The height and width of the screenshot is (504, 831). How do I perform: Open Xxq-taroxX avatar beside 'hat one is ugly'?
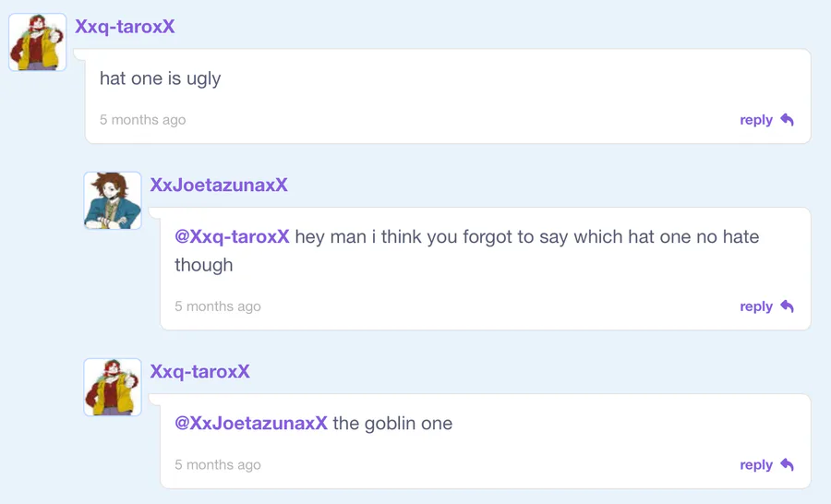click(38, 42)
